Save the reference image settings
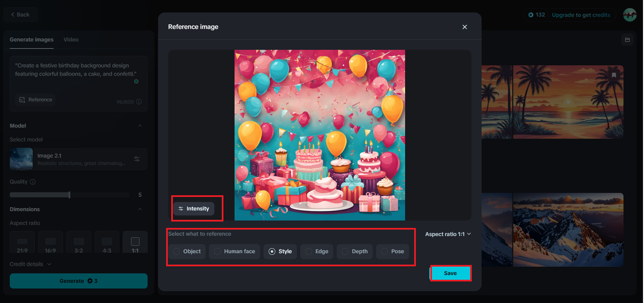 pos(450,273)
